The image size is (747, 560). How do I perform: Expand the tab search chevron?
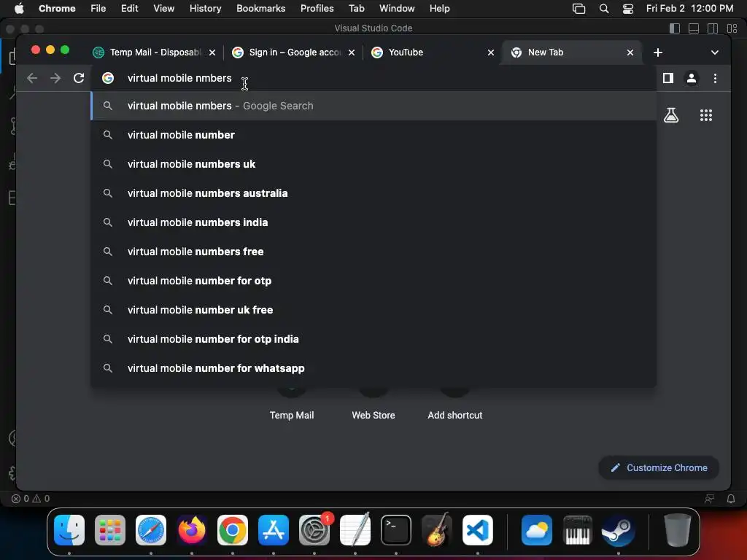click(714, 52)
